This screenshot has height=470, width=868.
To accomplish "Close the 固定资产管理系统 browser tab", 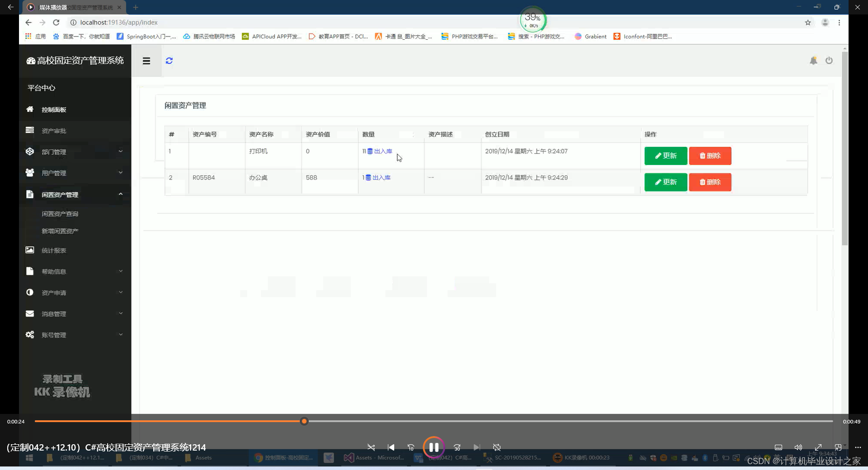I will click(119, 7).
